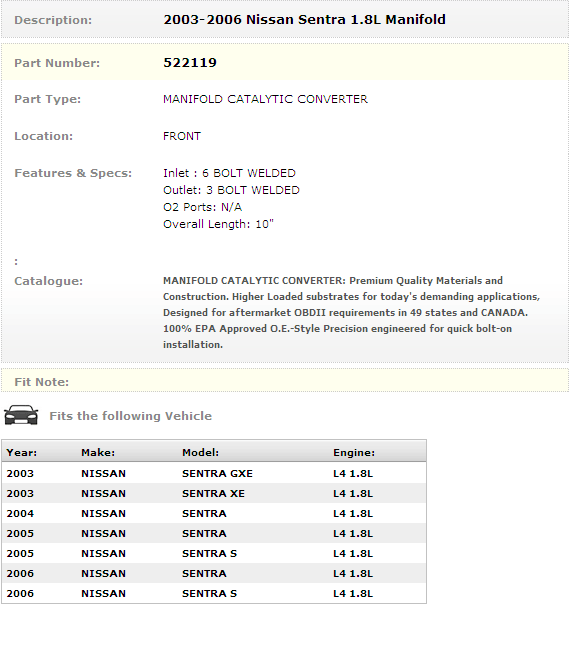Click the Fits the following Vehicle heading
Screen dimensions: 570x659
pos(131,416)
